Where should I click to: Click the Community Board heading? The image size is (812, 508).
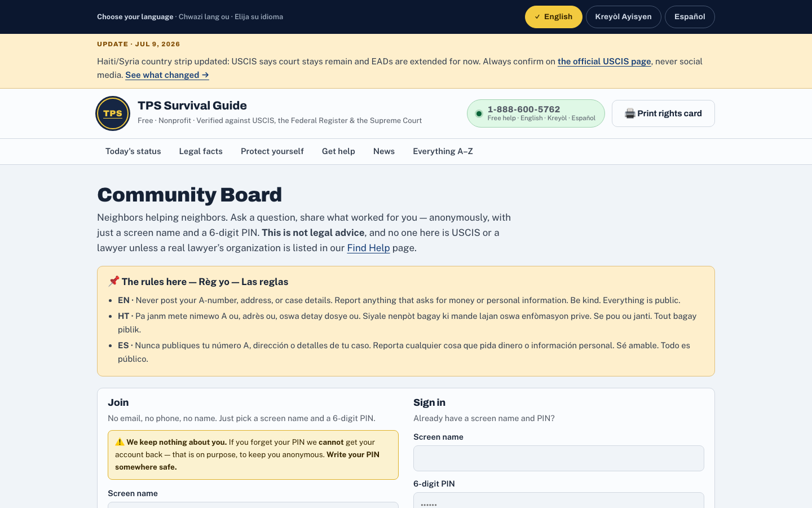(189, 195)
